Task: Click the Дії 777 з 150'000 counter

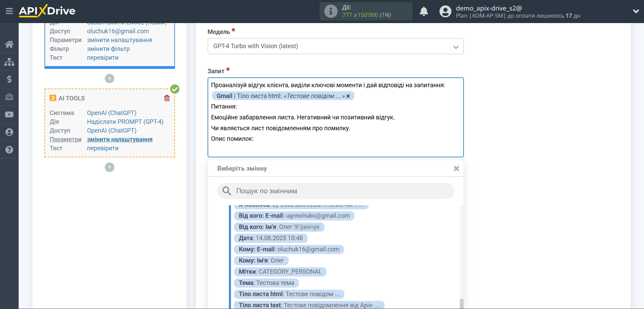Action: (366, 12)
